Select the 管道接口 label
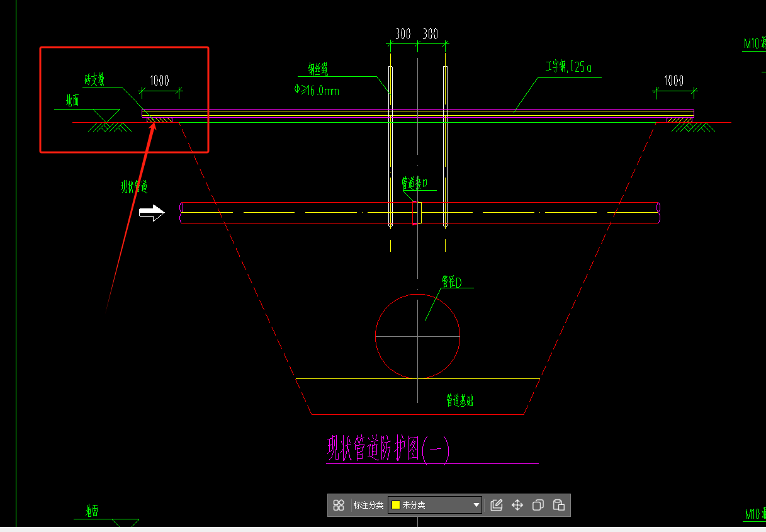Image resolution: width=766 pixels, height=532 pixels. coord(415,183)
